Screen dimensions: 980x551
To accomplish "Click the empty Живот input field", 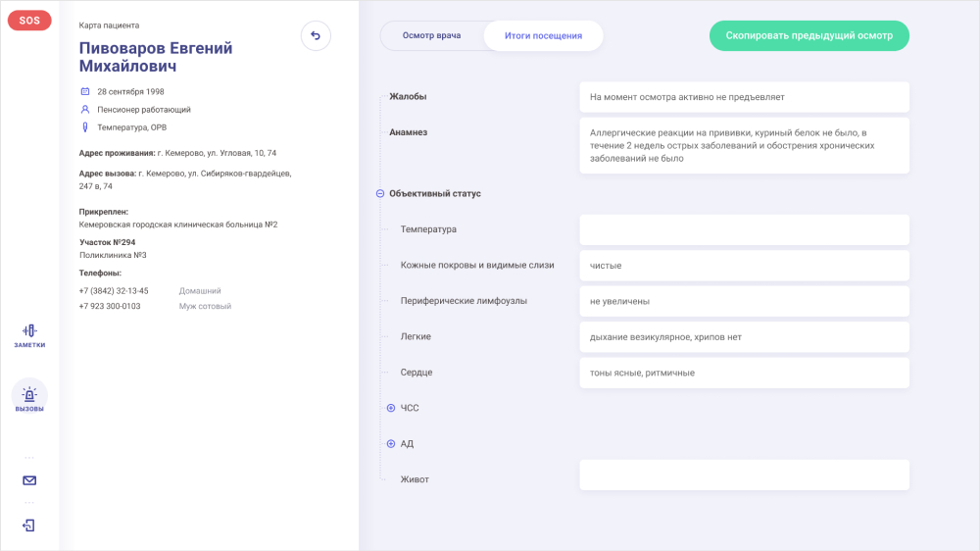I will pyautogui.click(x=744, y=476).
